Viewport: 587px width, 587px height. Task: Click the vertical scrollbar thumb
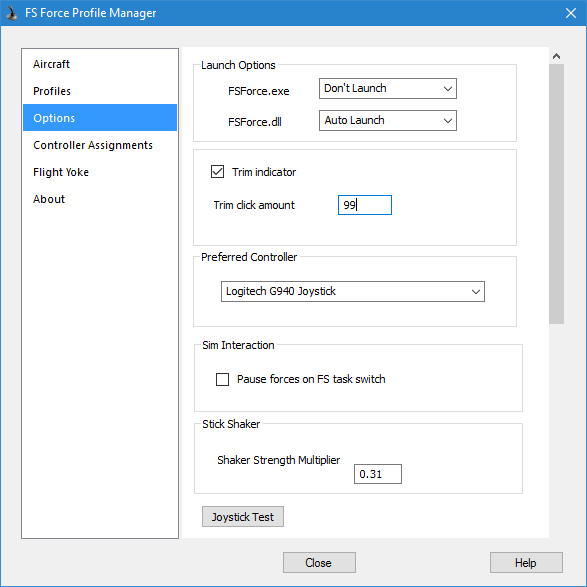(556, 194)
